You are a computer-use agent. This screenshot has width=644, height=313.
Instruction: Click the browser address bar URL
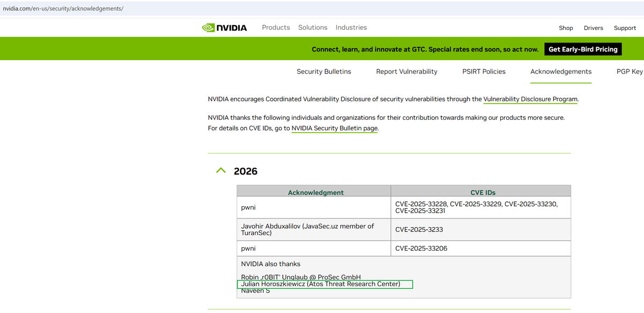(63, 9)
